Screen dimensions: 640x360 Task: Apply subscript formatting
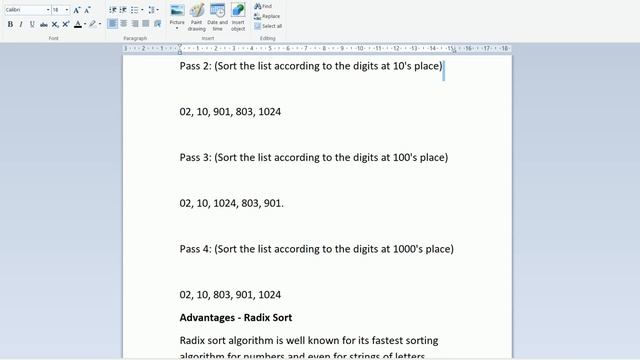[55, 24]
